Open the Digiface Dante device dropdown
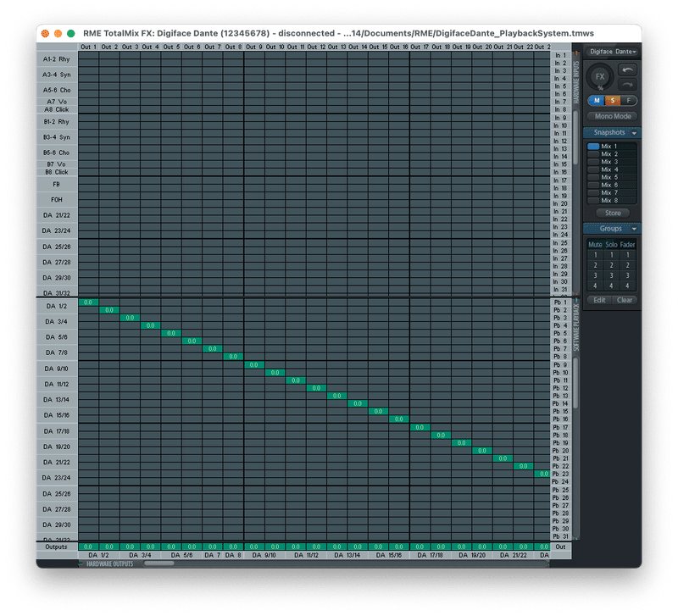The image size is (678, 616). (x=612, y=52)
